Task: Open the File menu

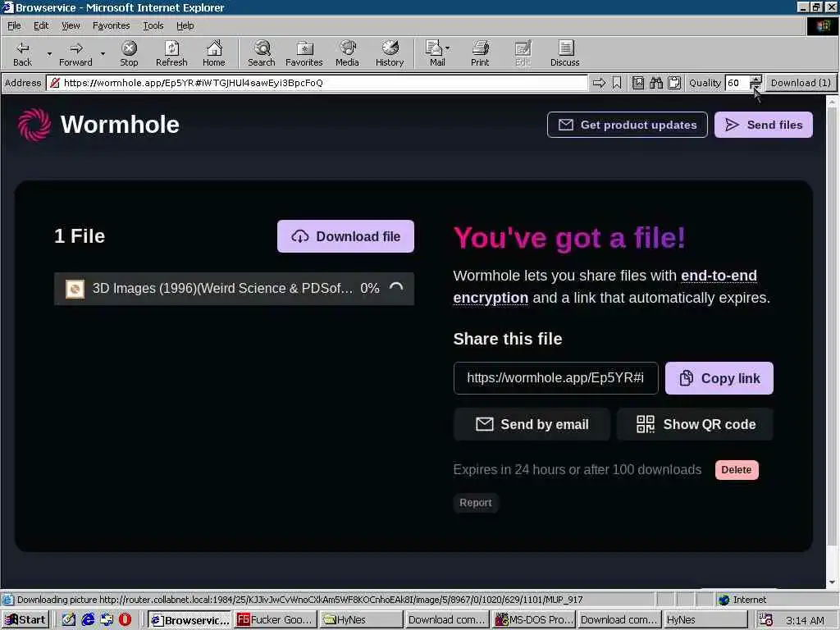Action: pos(14,25)
